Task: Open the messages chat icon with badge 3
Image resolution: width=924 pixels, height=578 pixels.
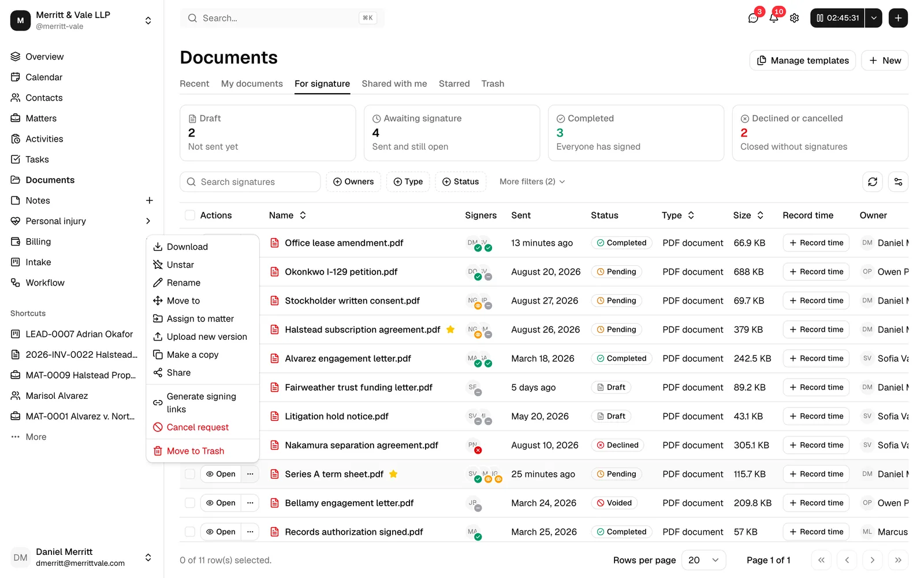Action: click(753, 18)
